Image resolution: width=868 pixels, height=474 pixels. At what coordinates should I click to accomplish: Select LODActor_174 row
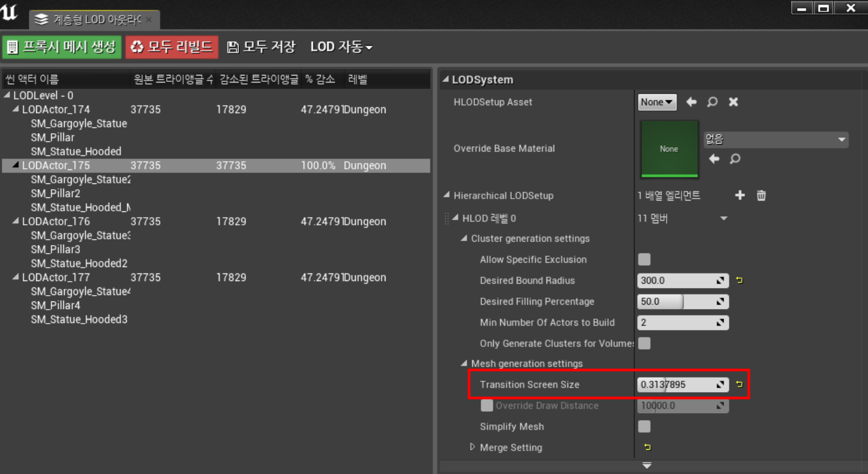pyautogui.click(x=216, y=110)
